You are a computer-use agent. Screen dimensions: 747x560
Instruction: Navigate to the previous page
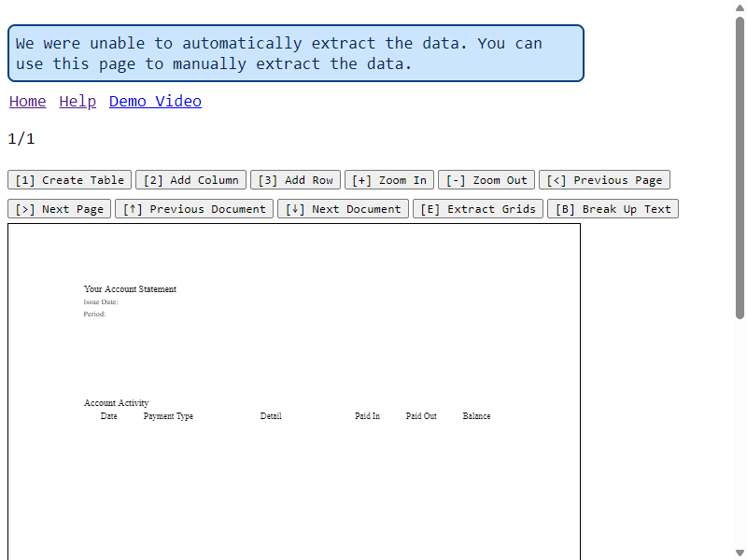604,180
